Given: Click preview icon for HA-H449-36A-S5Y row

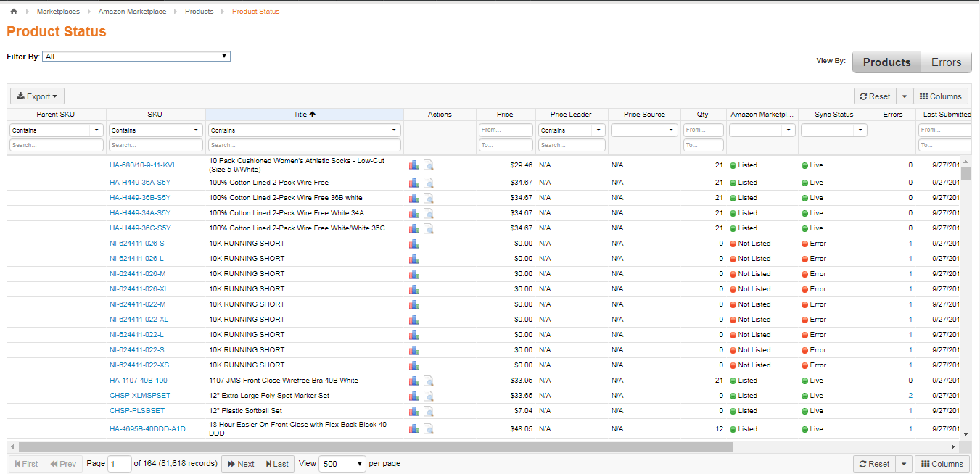Looking at the screenshot, I should point(429,183).
